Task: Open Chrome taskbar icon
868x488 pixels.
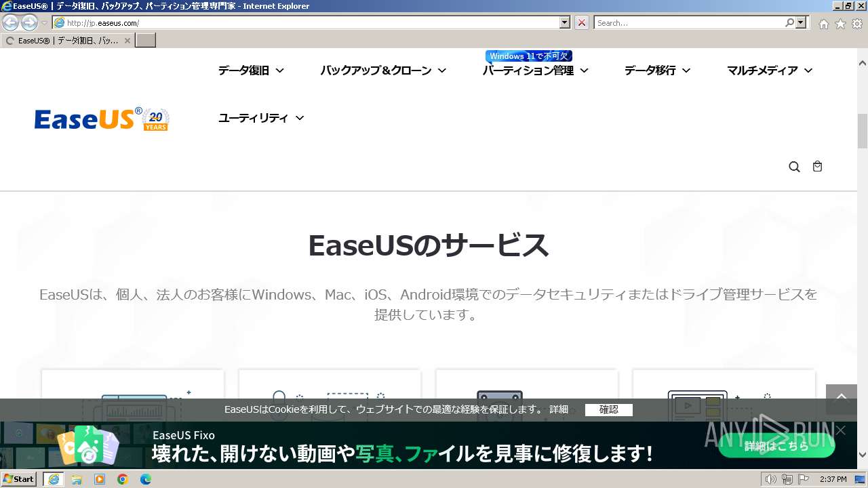Action: (x=123, y=479)
